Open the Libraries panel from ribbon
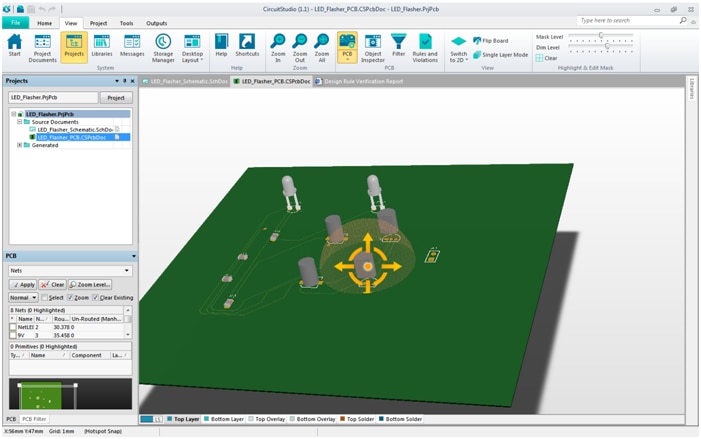701x439 pixels. [102, 47]
